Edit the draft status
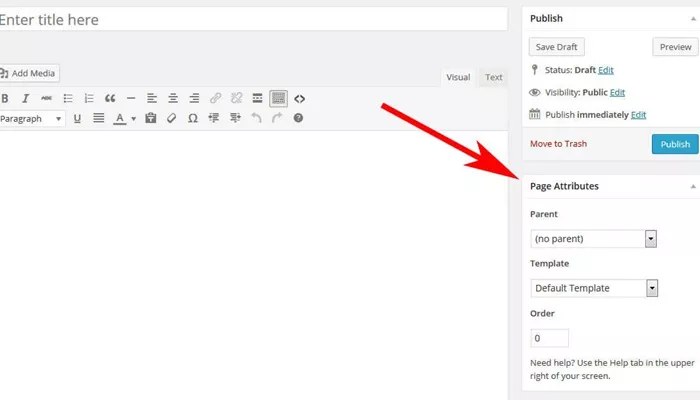Image resolution: width=700 pixels, height=400 pixels. [x=606, y=70]
